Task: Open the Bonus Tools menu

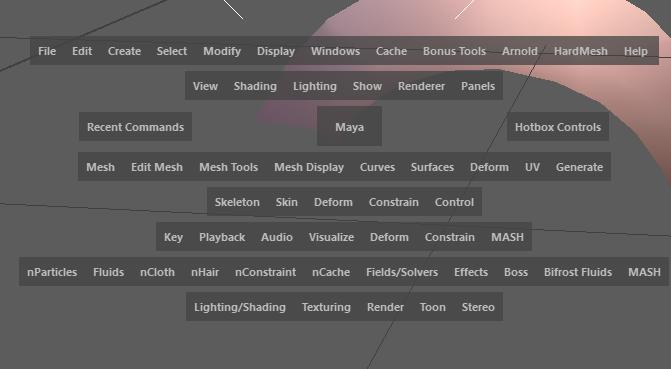Action: 454,51
